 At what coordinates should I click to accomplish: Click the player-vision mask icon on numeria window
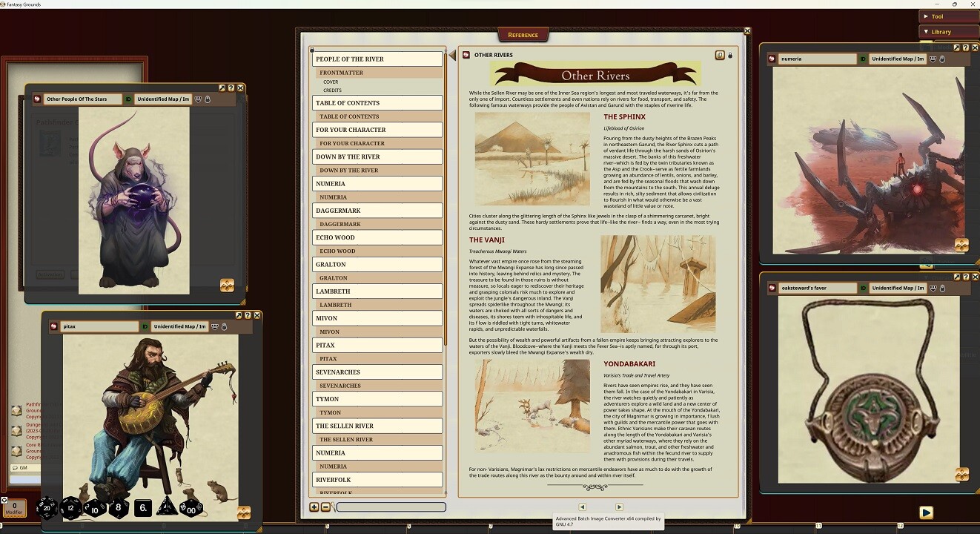[x=933, y=59]
